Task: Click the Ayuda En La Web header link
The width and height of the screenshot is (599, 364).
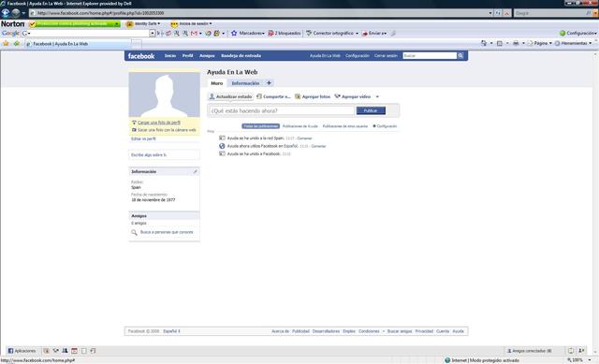Action: tap(325, 56)
